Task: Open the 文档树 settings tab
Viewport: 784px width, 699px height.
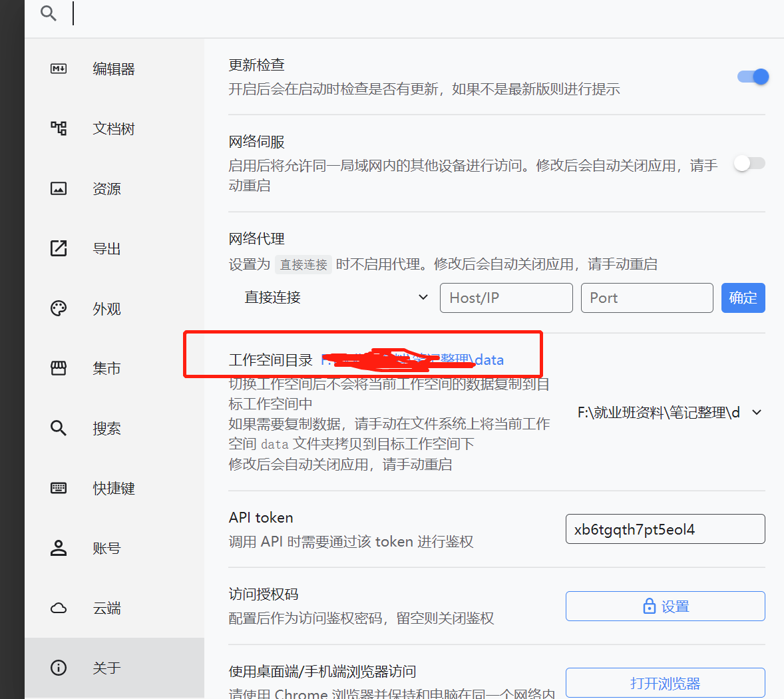Action: (114, 128)
